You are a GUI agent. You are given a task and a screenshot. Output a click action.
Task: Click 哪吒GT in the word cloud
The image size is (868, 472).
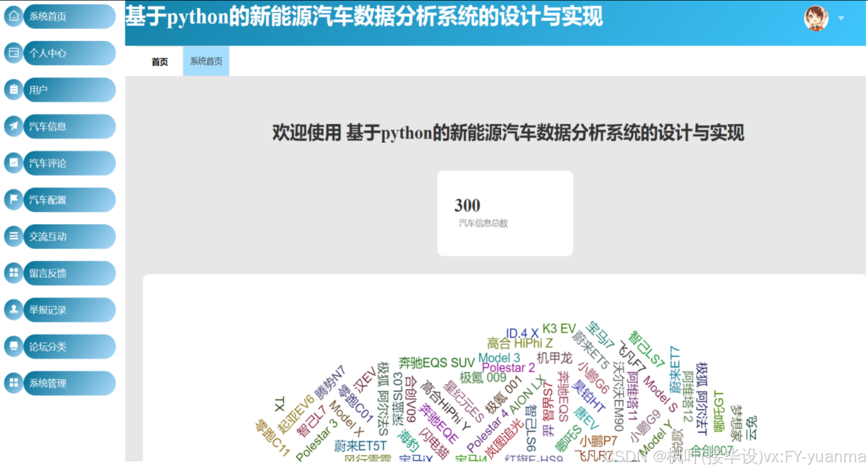point(718,411)
